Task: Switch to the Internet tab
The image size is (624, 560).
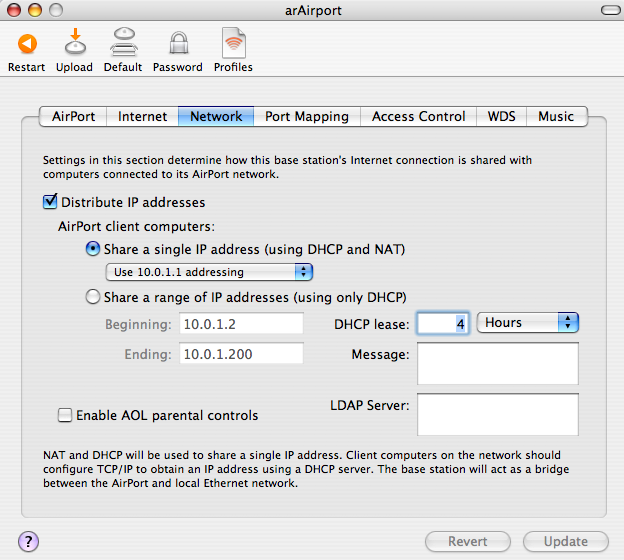Action: click(142, 116)
